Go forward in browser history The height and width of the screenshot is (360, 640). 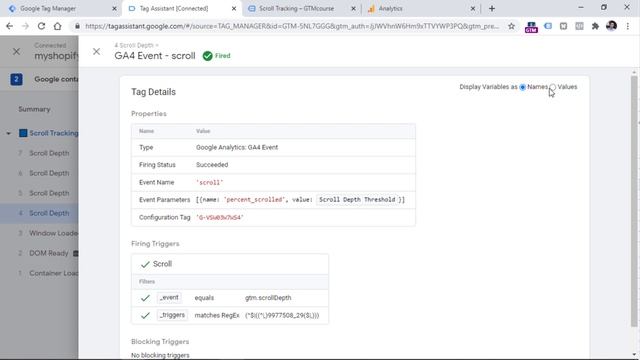coord(25,26)
